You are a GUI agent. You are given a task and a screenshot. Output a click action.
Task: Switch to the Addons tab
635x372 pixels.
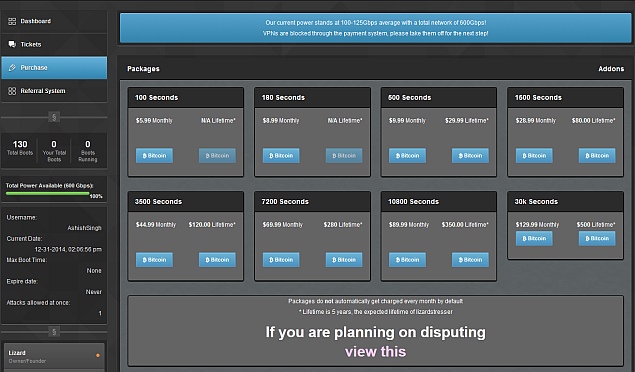coord(611,69)
